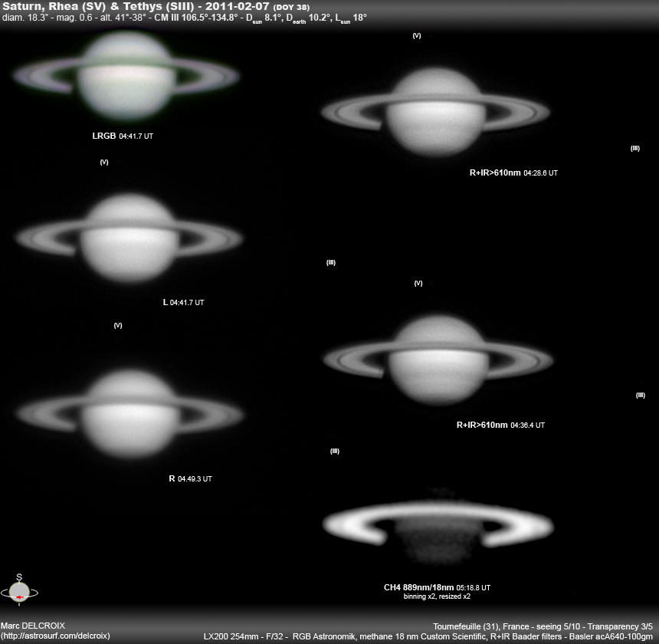Viewport: 659px width, 644px height.
Task: Click the astrosurf.com/delcroix URL text
Action: (55, 636)
